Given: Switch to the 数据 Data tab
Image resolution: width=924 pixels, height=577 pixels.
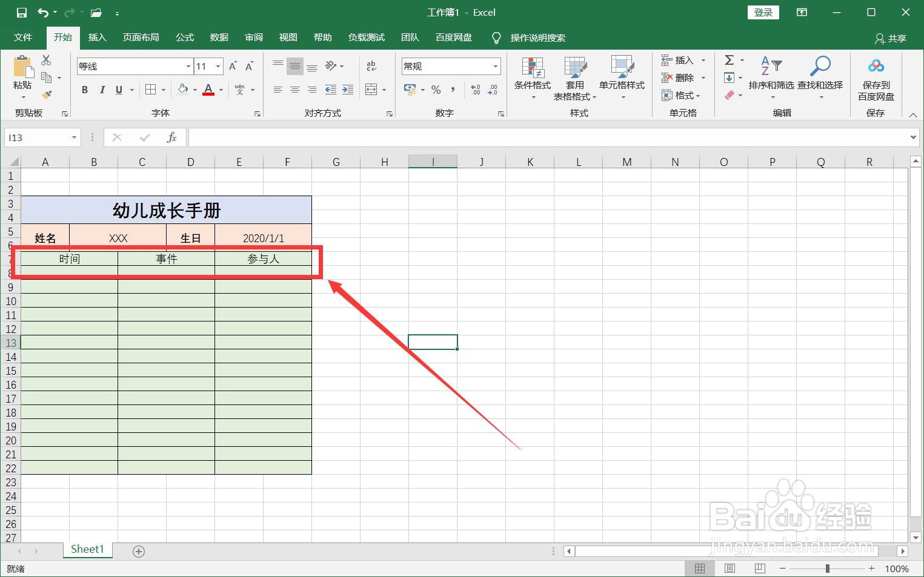Looking at the screenshot, I should click(219, 38).
